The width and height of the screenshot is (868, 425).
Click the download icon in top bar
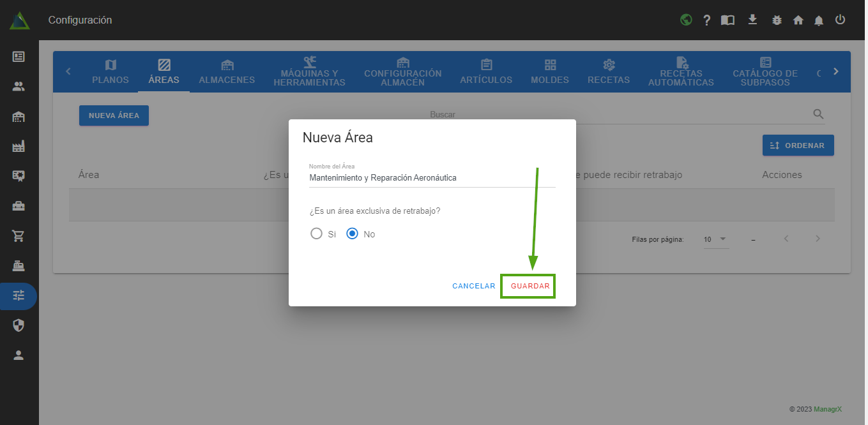point(752,20)
